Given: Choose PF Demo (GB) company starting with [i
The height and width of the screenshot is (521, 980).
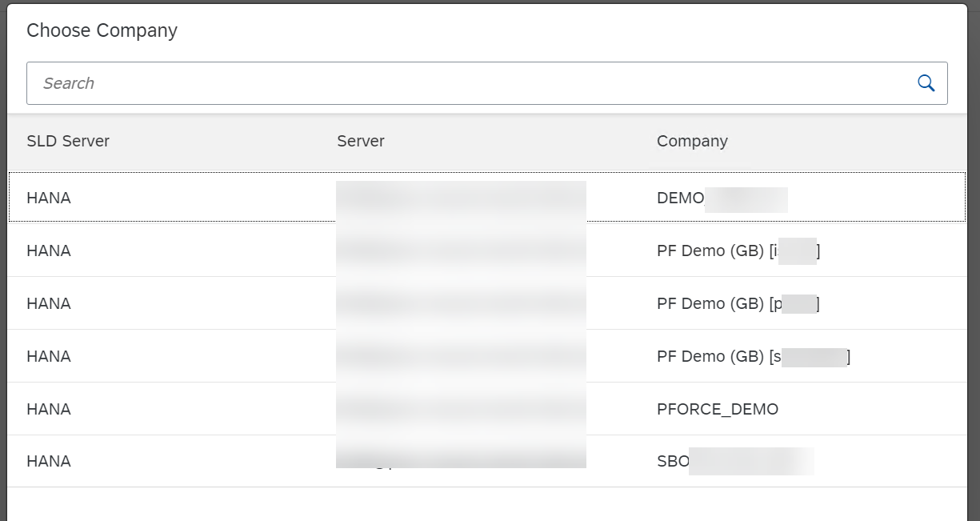Looking at the screenshot, I should [712, 250].
